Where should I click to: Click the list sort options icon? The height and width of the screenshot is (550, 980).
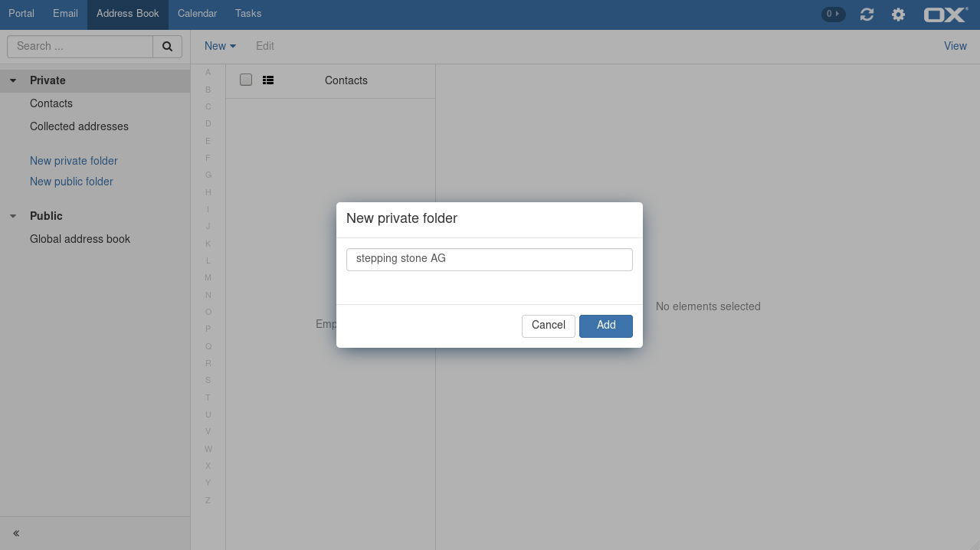[x=268, y=80]
